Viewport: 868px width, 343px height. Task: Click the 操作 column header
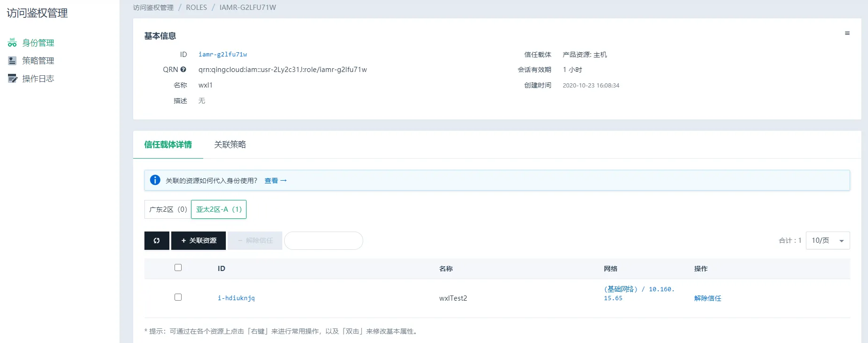701,269
